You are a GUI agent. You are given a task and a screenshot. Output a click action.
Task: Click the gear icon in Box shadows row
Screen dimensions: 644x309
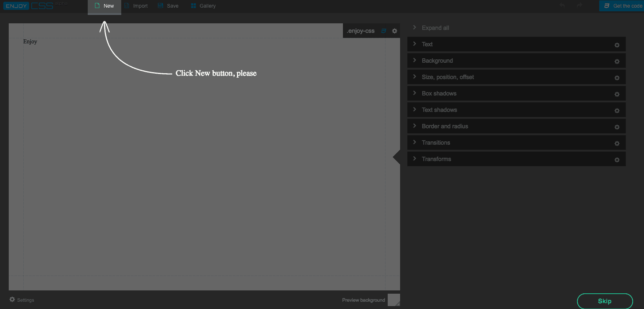[617, 94]
